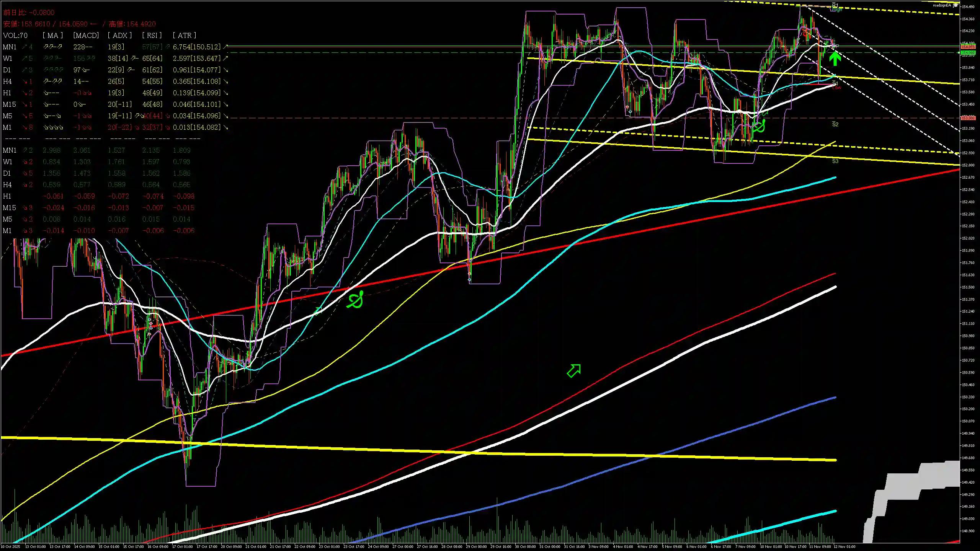The width and height of the screenshot is (980, 551).
Task: Click the roadsignEA expert advisor hat icon
Action: [955, 5]
